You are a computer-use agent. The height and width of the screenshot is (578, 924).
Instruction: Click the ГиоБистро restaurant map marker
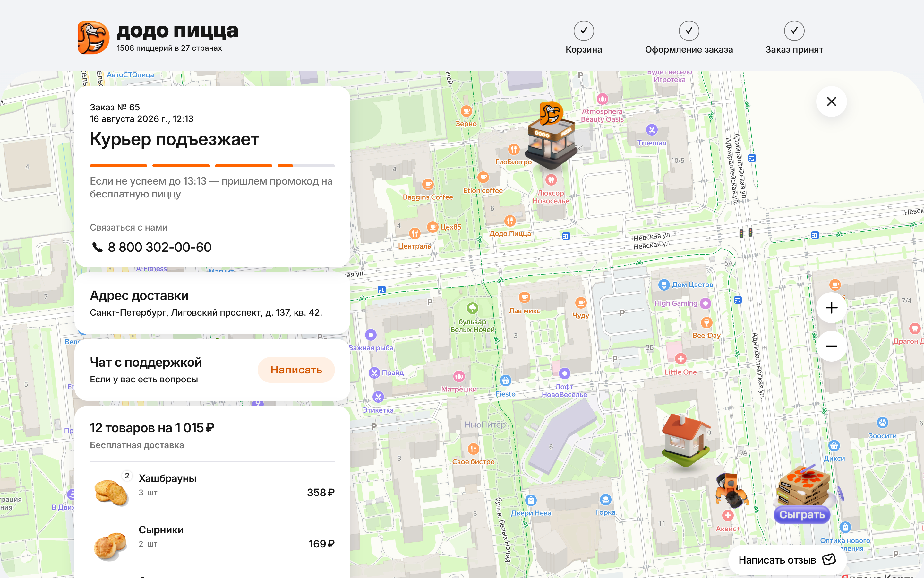tap(514, 149)
